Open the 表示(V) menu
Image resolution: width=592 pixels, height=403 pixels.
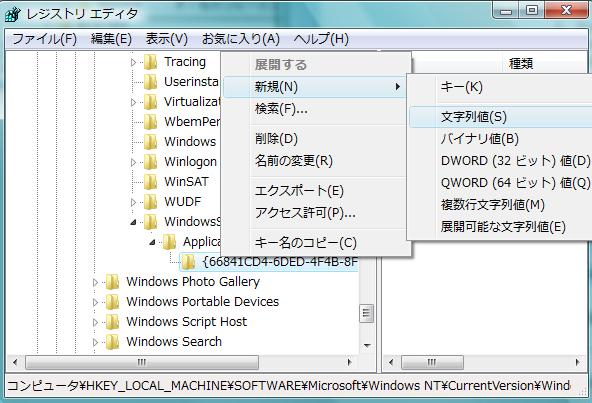[x=166, y=39]
